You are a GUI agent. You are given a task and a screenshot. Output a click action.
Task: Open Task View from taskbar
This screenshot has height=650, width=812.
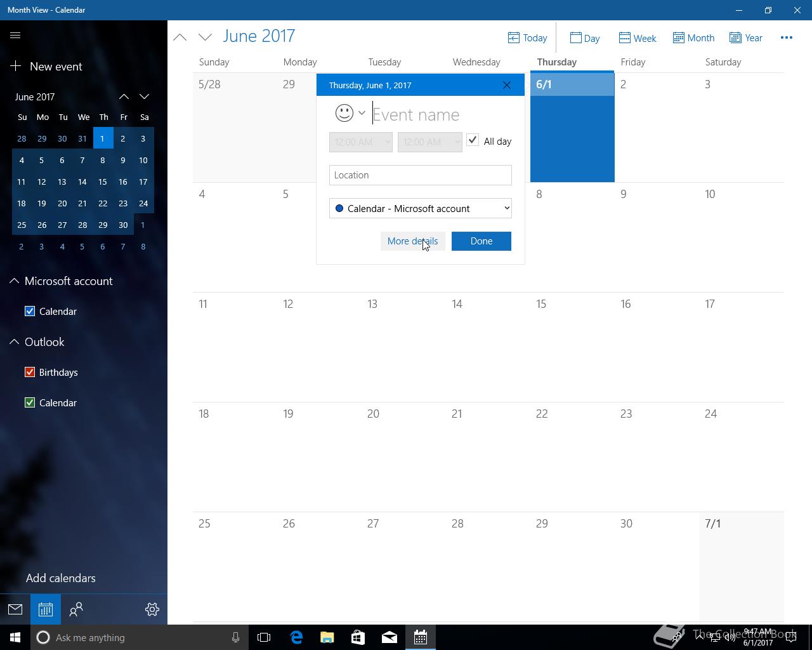264,637
